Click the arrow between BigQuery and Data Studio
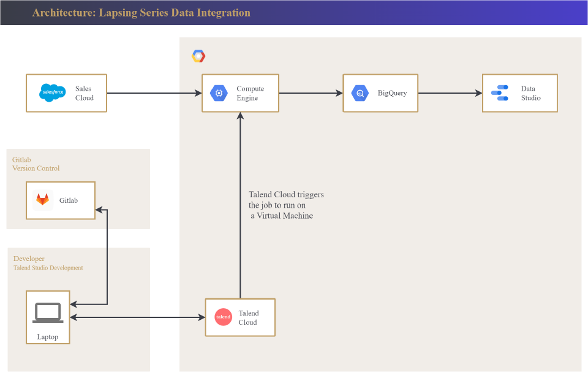The height and width of the screenshot is (378, 588). (x=450, y=93)
